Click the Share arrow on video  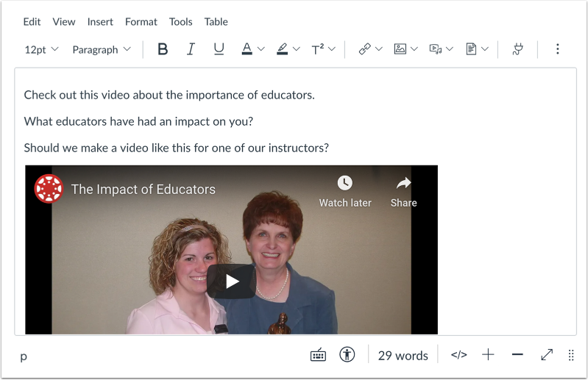pyautogui.click(x=403, y=183)
